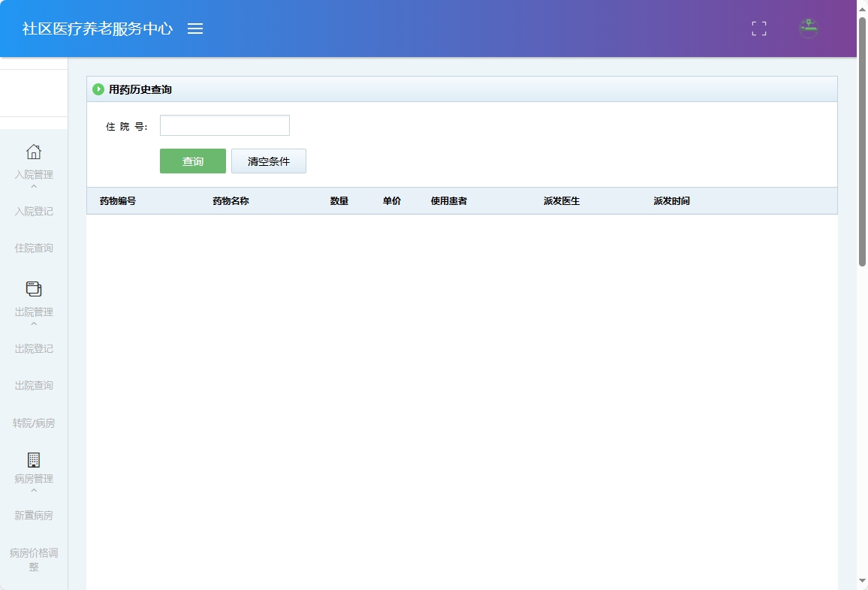Viewport: 868px width, 590px height.
Task: Click 清空条件 to clear filters
Action: point(269,161)
